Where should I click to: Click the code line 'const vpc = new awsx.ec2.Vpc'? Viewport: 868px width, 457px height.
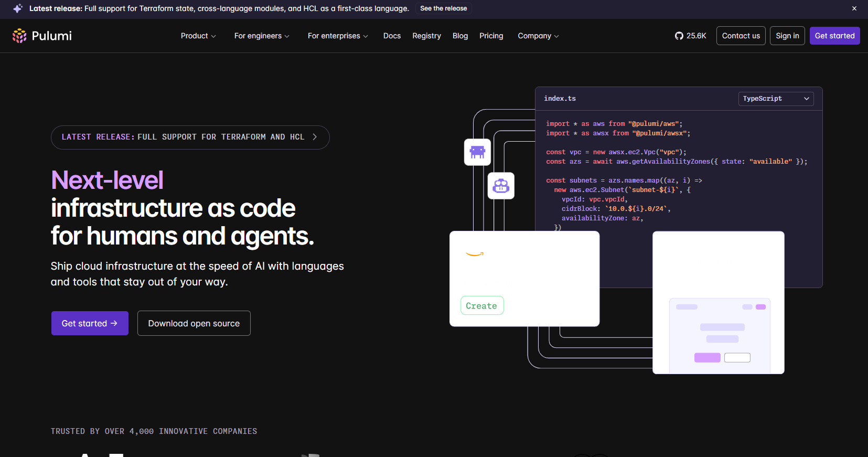tap(616, 152)
